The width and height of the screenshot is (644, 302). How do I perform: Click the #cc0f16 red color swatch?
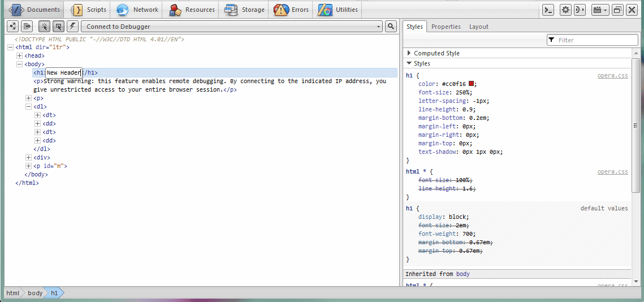pyautogui.click(x=472, y=84)
